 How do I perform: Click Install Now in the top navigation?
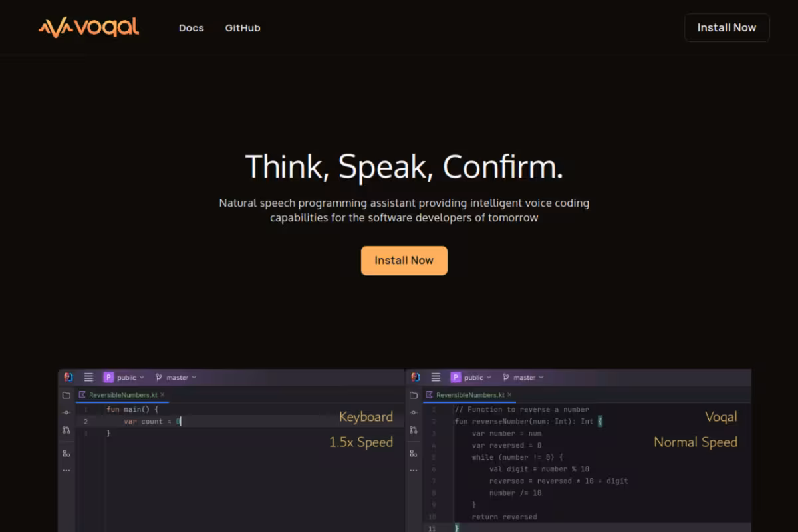[727, 27]
